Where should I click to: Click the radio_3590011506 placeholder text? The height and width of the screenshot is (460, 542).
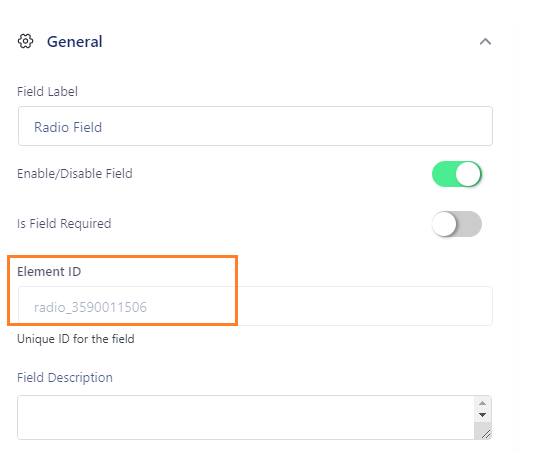(x=90, y=307)
